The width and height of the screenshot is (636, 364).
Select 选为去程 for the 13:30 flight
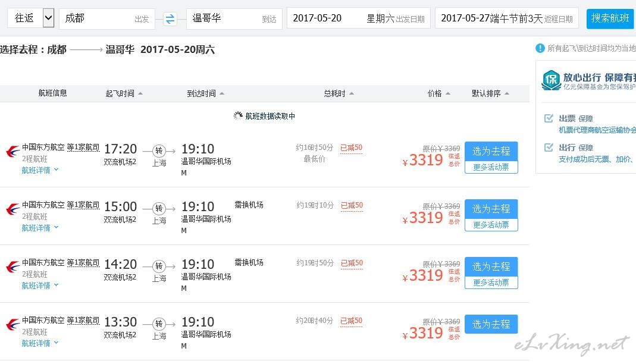(491, 324)
